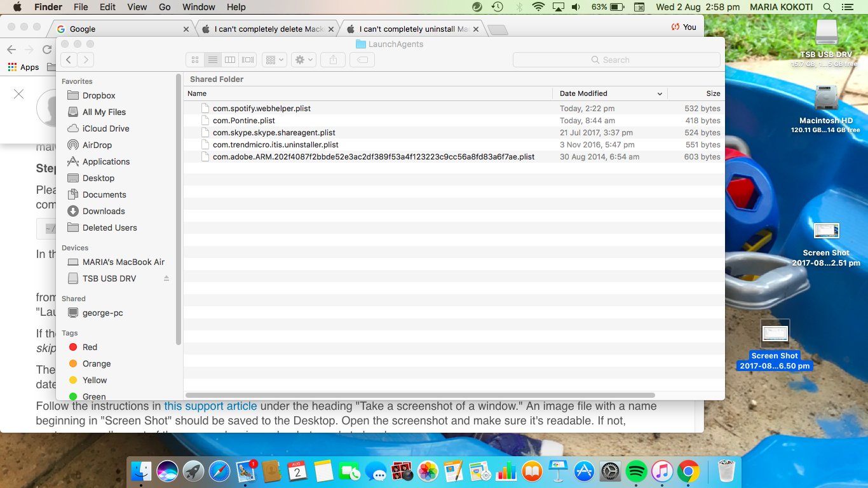
Task: Open Launchpad from the Dock
Action: (x=193, y=471)
